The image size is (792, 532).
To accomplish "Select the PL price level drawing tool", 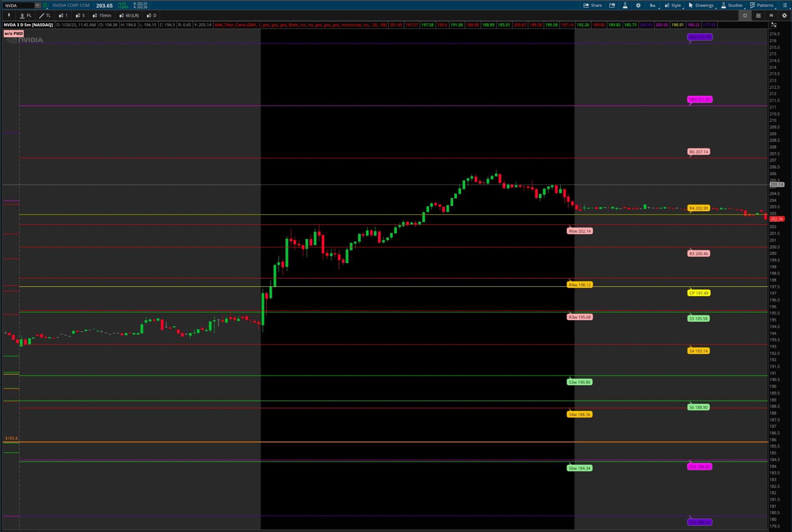I will (x=26, y=15).
